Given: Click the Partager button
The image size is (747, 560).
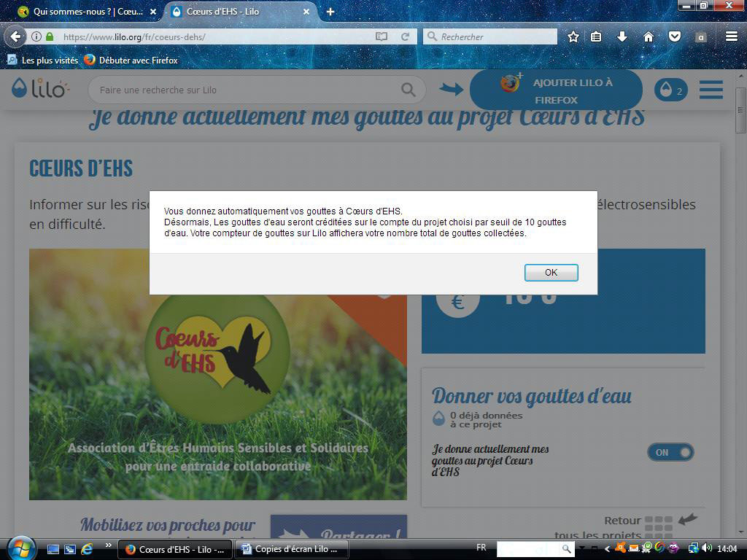Looking at the screenshot, I should (338, 527).
